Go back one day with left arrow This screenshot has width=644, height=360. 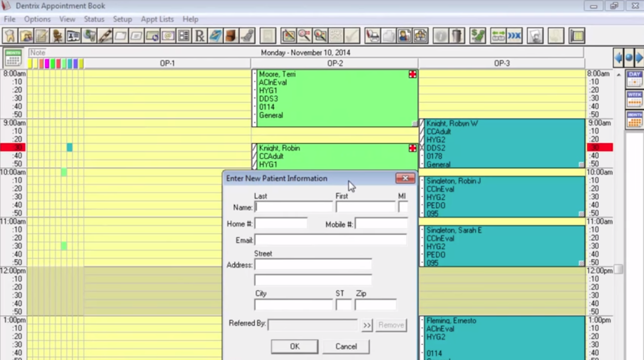point(618,58)
